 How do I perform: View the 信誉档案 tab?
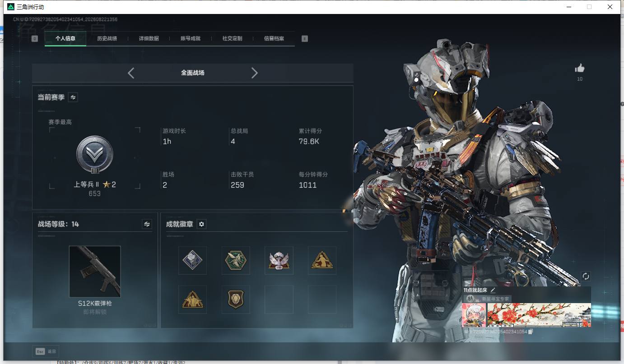[274, 39]
